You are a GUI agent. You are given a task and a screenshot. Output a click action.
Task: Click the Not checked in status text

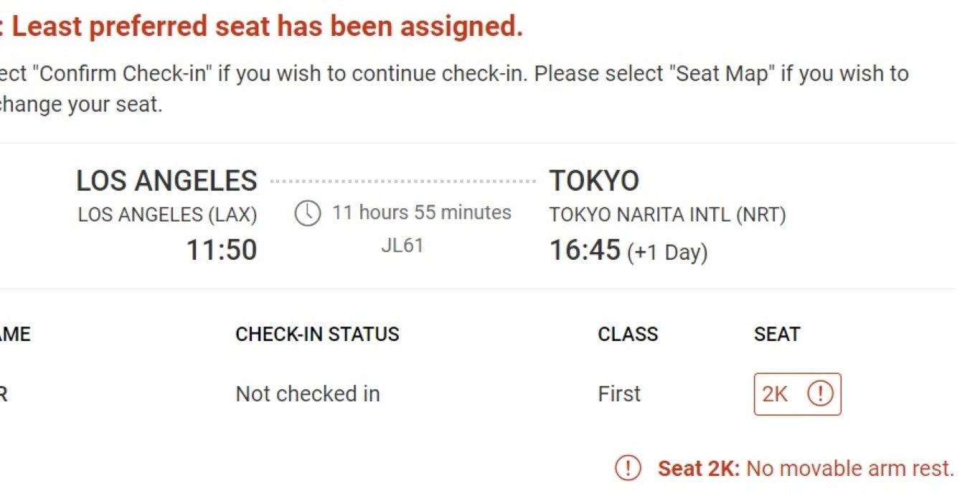pos(308,393)
